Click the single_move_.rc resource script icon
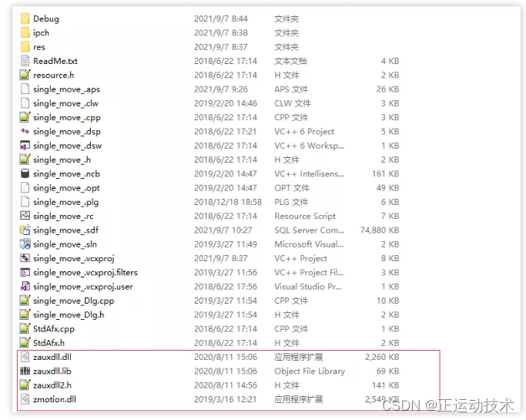Screen dimensions: 526x420 point(25,216)
